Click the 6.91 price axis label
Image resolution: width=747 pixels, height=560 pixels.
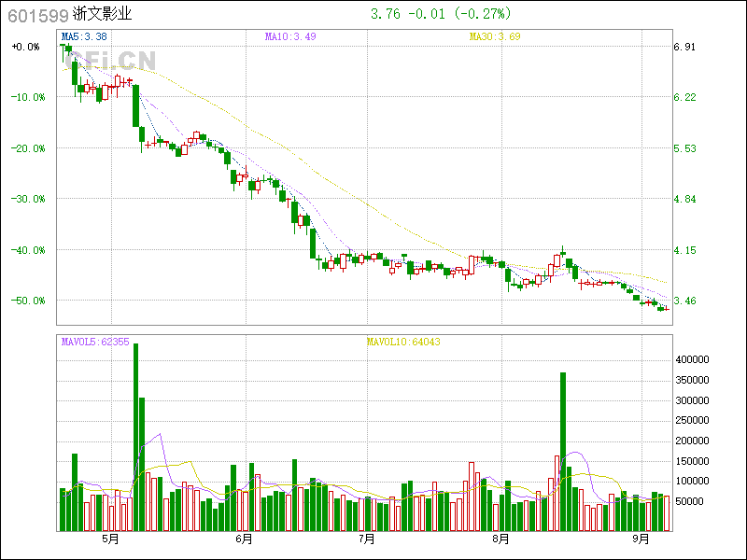(x=684, y=47)
